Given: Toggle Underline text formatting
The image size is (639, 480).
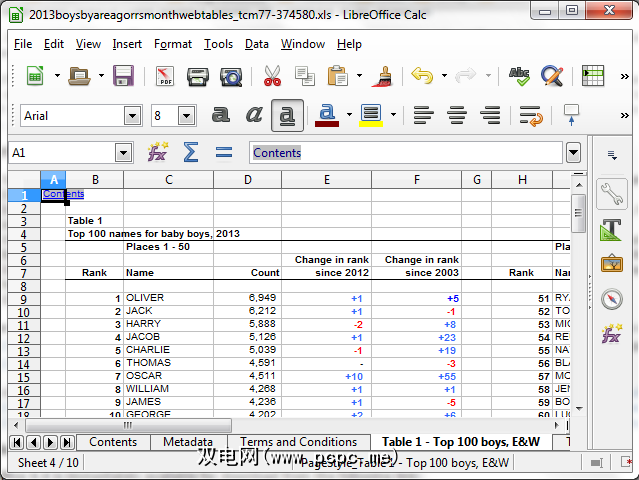Looking at the screenshot, I should pyautogui.click(x=287, y=115).
